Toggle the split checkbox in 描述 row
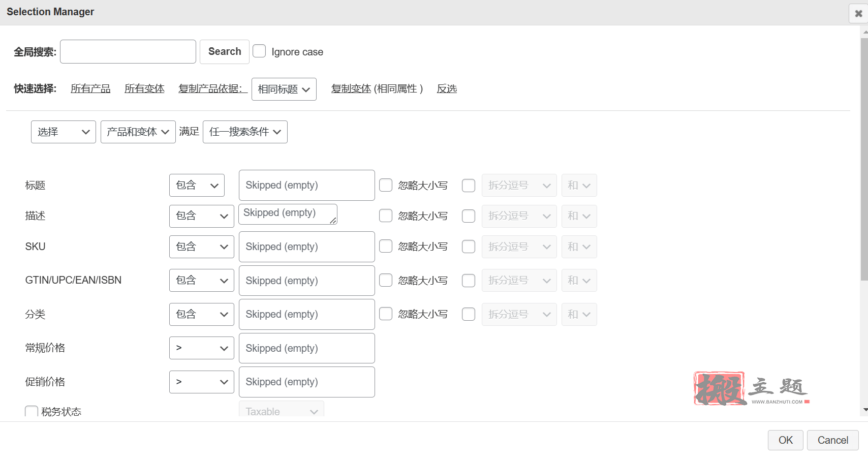 [469, 216]
